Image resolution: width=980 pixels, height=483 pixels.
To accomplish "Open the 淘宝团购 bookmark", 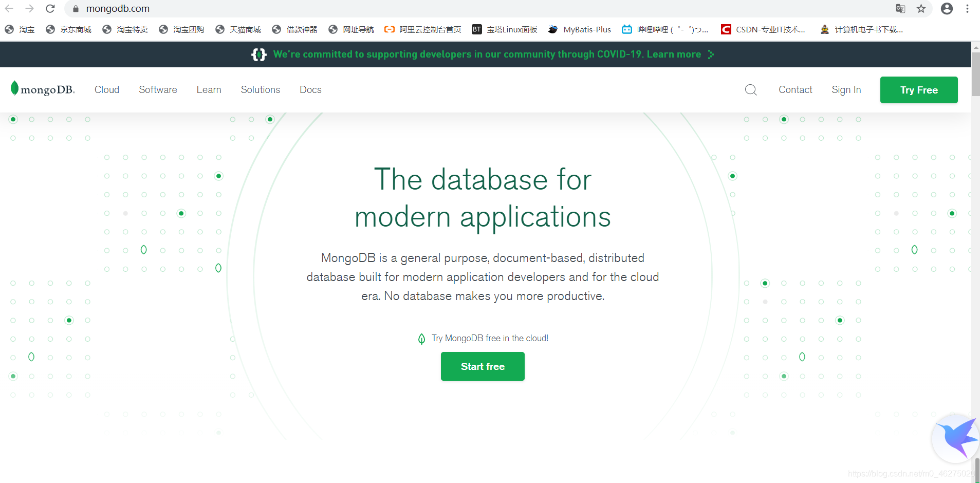I will coord(181,30).
